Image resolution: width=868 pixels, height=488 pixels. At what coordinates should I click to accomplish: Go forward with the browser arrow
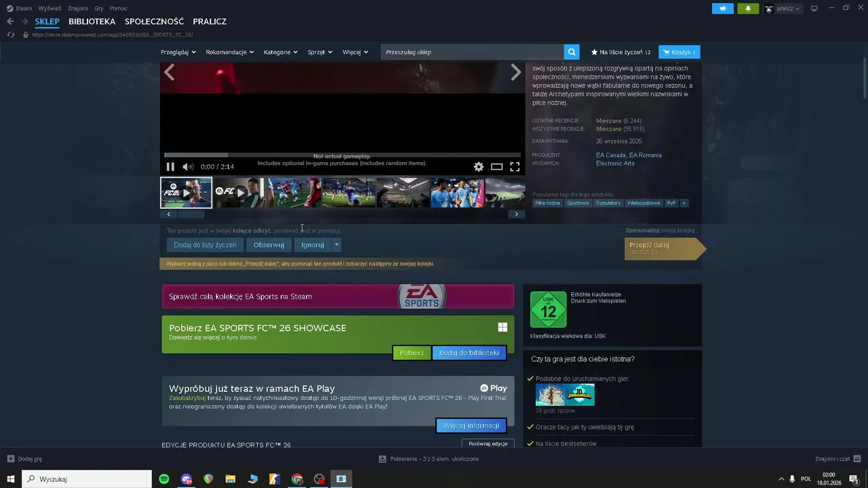coord(24,22)
